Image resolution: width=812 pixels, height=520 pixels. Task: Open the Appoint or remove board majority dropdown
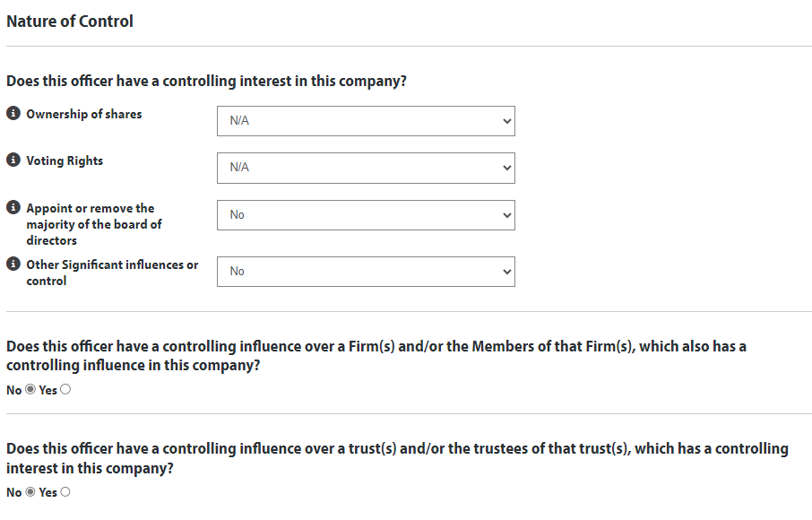click(x=366, y=215)
